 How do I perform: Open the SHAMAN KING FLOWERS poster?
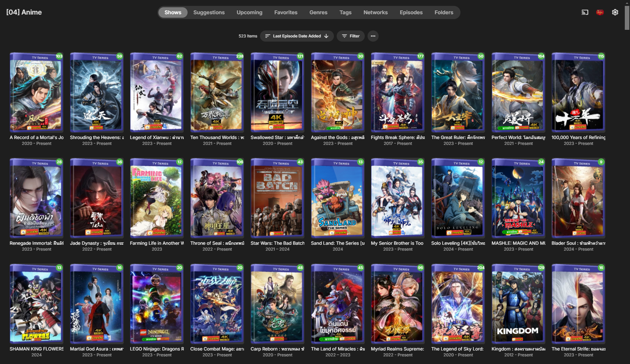(36, 304)
